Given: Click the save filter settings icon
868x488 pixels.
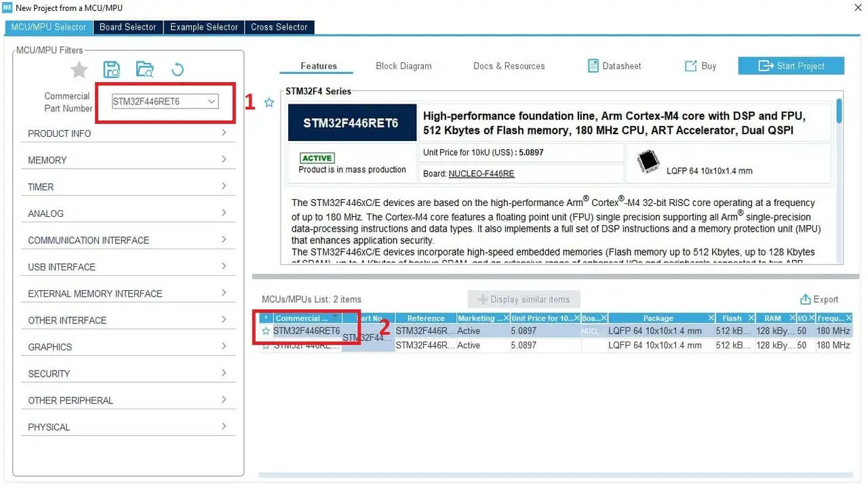Looking at the screenshot, I should coord(111,68).
